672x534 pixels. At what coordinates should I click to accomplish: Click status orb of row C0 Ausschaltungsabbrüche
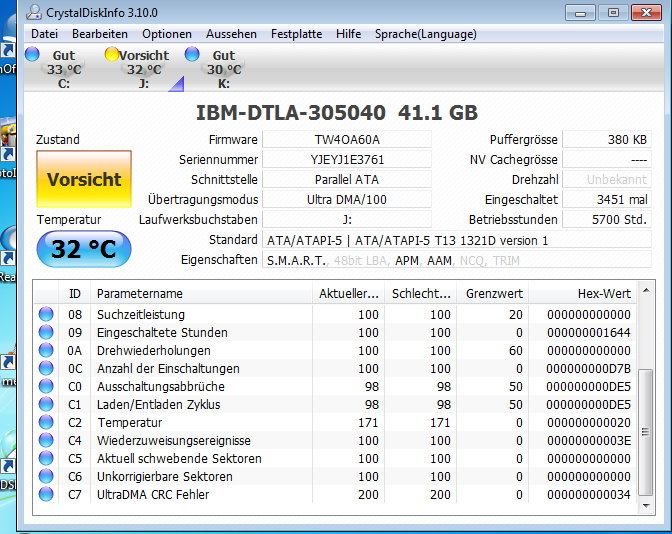(46, 386)
